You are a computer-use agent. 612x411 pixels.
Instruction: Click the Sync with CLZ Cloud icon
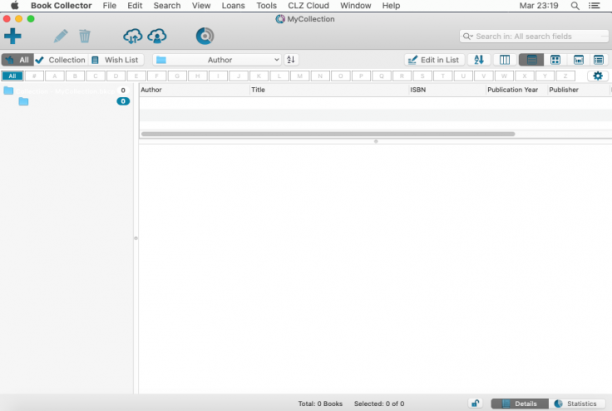pos(133,36)
